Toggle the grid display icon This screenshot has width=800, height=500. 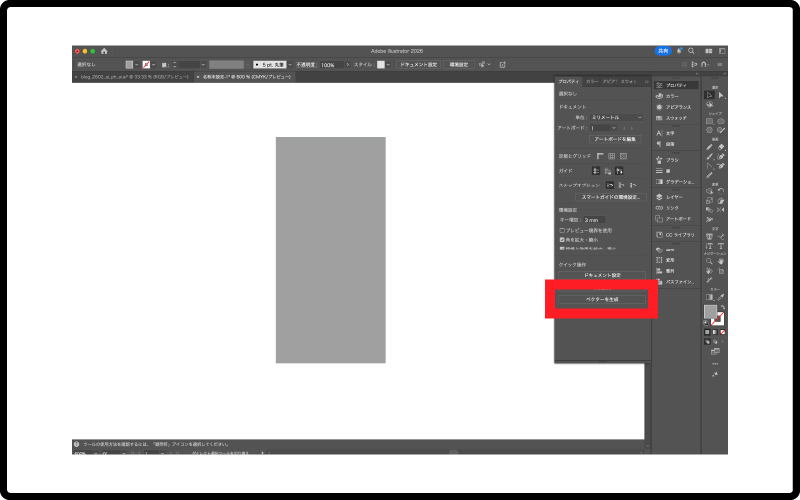point(612,156)
